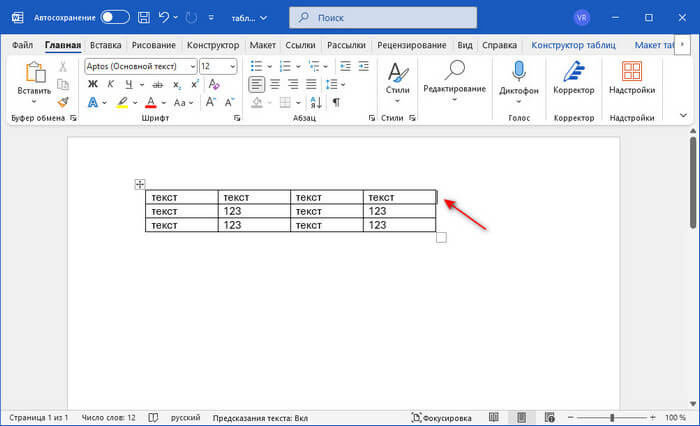Viewport: 700px width, 426px height.
Task: Toggle the Автосохранение switch
Action: (115, 17)
